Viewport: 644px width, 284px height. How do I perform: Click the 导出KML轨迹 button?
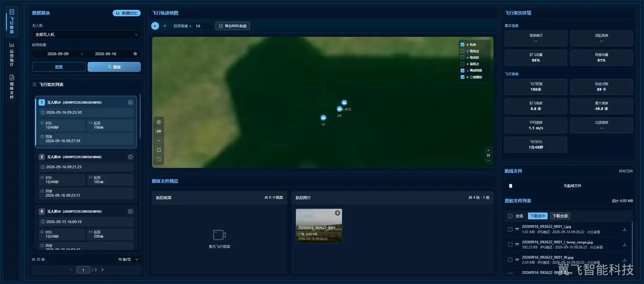pyautogui.click(x=233, y=26)
